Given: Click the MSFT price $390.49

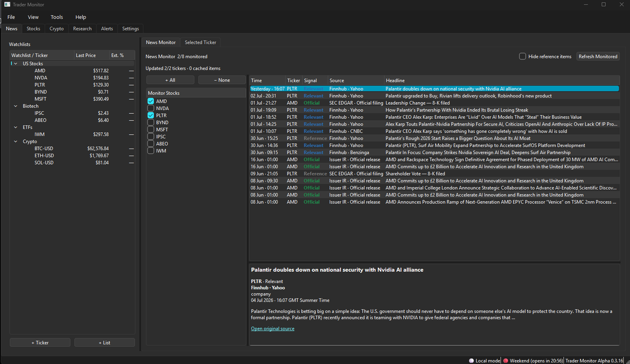Looking at the screenshot, I should click(x=101, y=99).
